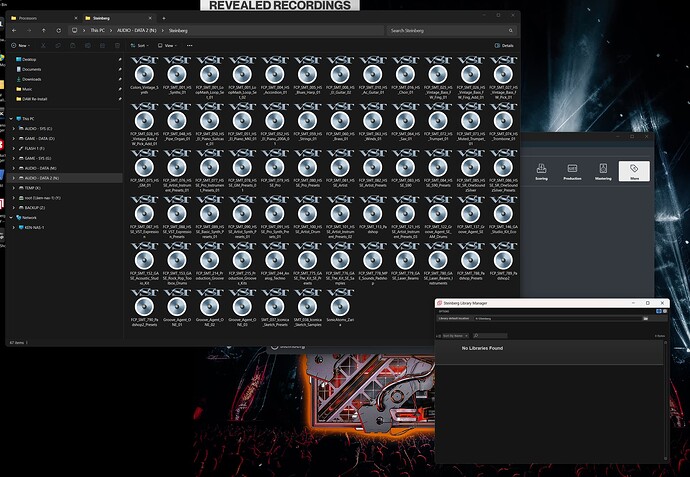The width and height of the screenshot is (690, 477).
Task: Open the Details pane button
Action: (504, 45)
